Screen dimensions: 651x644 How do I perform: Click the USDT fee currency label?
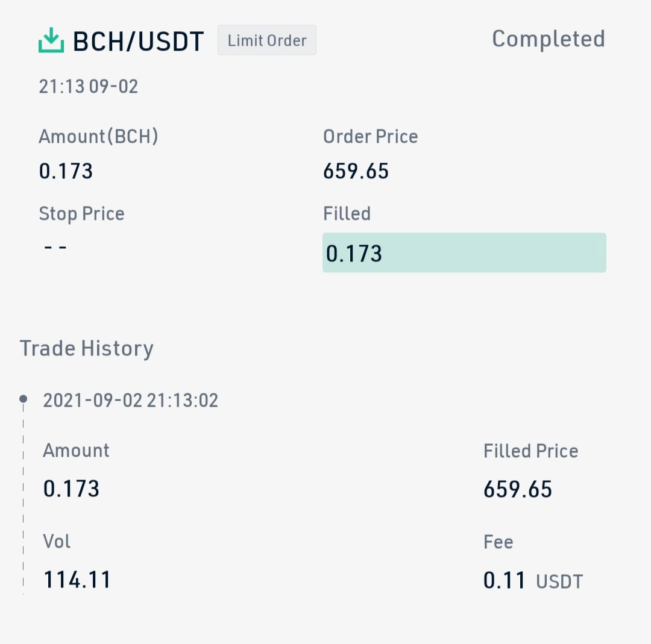[559, 582]
